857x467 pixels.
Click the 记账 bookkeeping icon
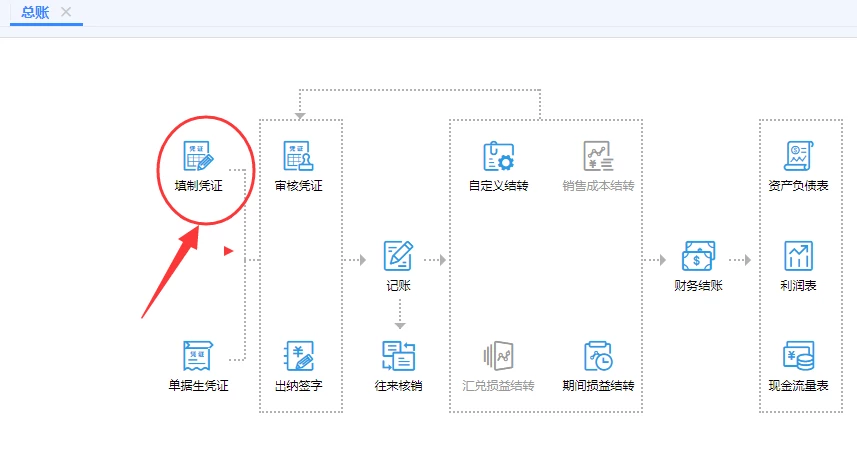point(398,256)
